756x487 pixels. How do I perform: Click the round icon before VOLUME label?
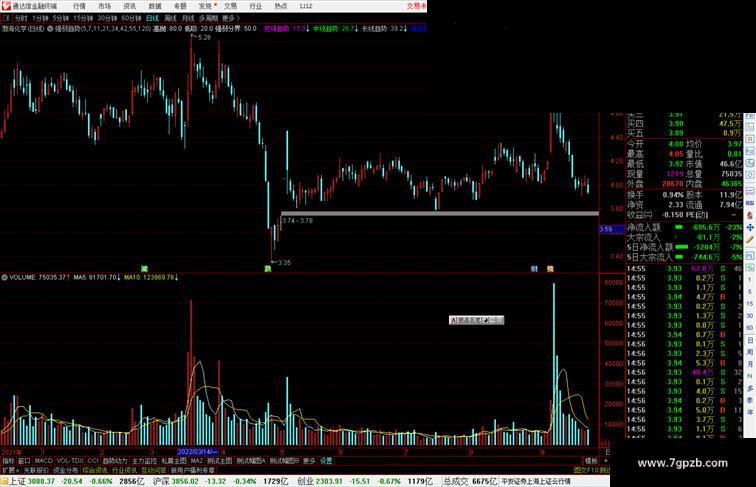[x=4, y=277]
